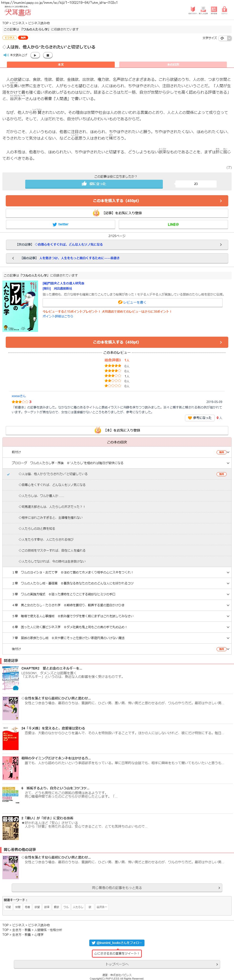Screen dimensions: 234x980
Task: Click the speaker icon beside 本文読み上げ
Action: pos(6,55)
